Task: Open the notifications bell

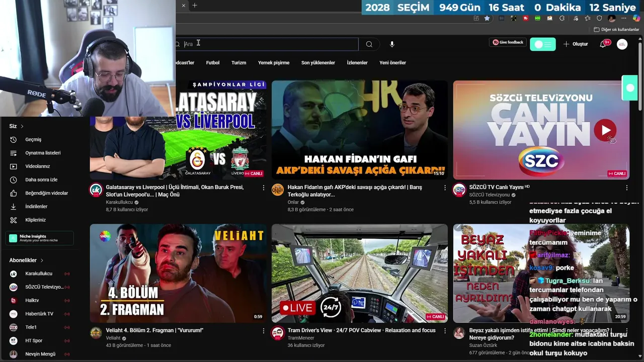Action: (603, 44)
